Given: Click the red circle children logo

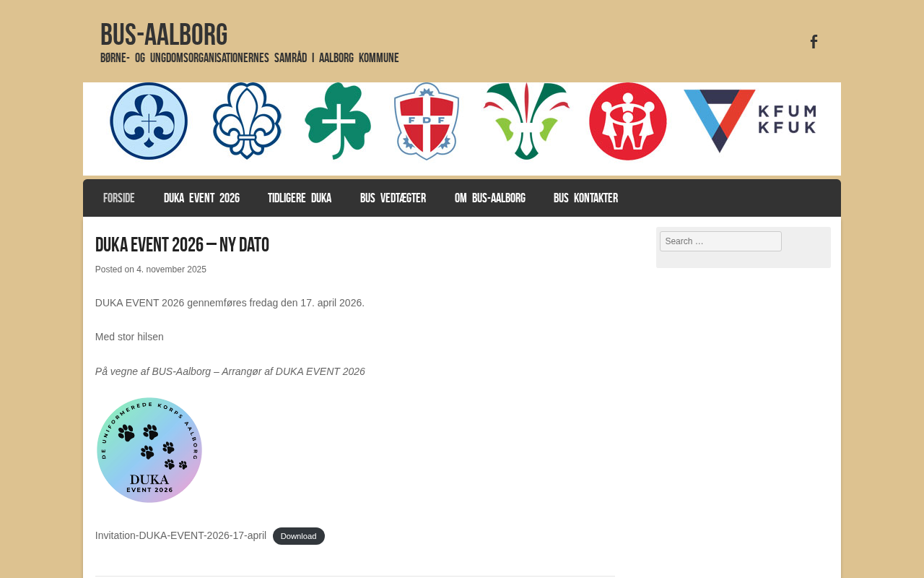Looking at the screenshot, I should click(x=628, y=121).
